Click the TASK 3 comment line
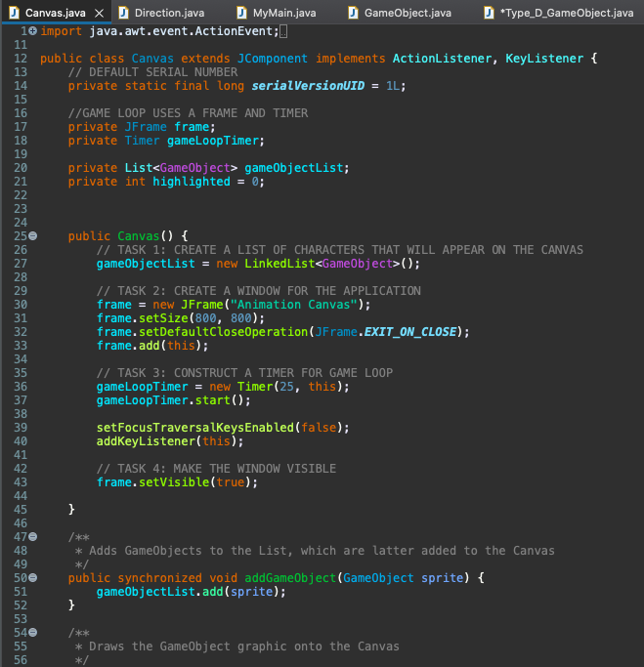Image resolution: width=644 pixels, height=667 pixels. click(244, 373)
